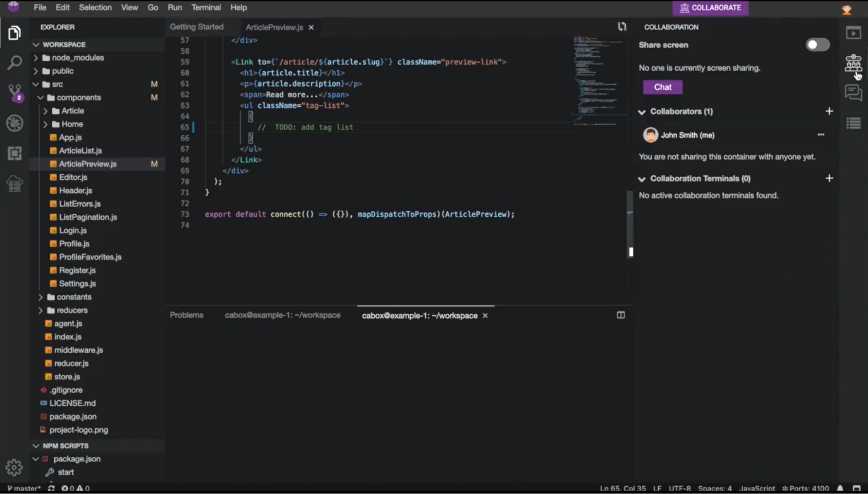Collapse the NPM SCRIPTS section
Image resolution: width=868 pixels, height=494 pixels.
pos(65,446)
